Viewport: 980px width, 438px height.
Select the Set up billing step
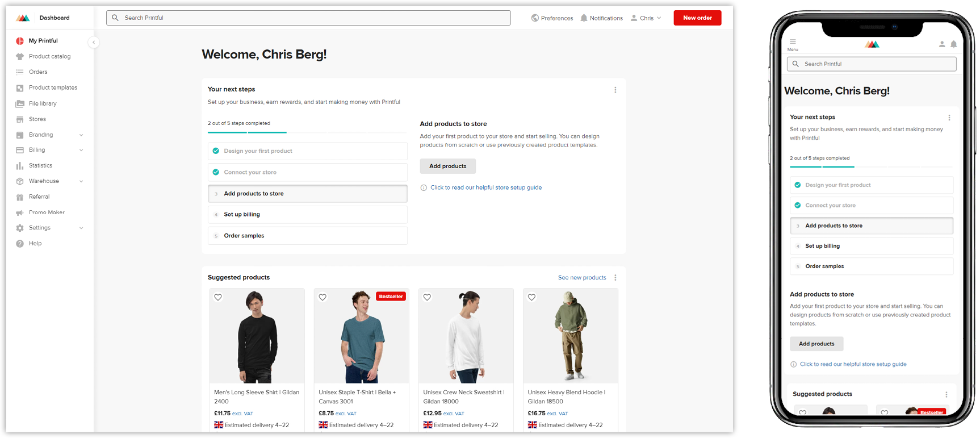(308, 215)
